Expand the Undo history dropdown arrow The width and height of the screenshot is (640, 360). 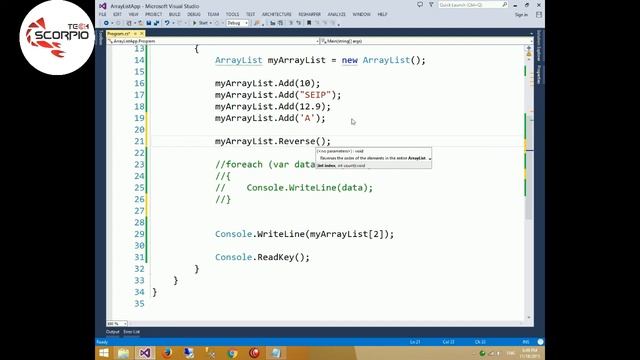172,23
